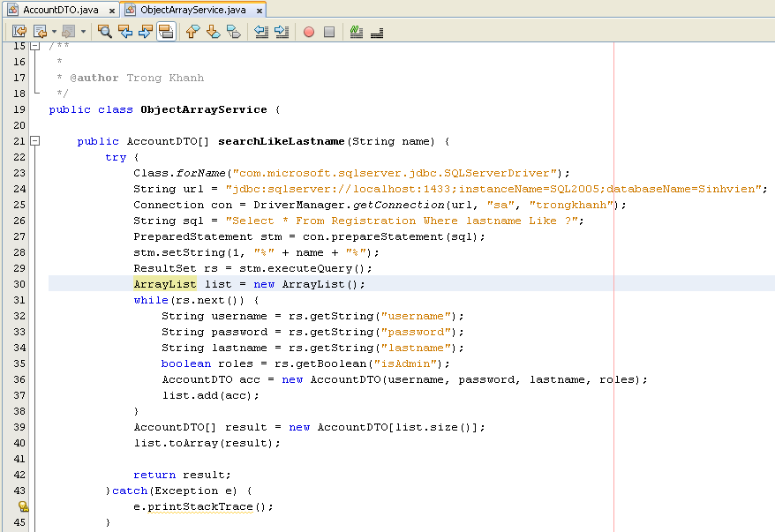Click the red Start Macro Recording icon
Screen dimensions: 775x532
point(309,32)
